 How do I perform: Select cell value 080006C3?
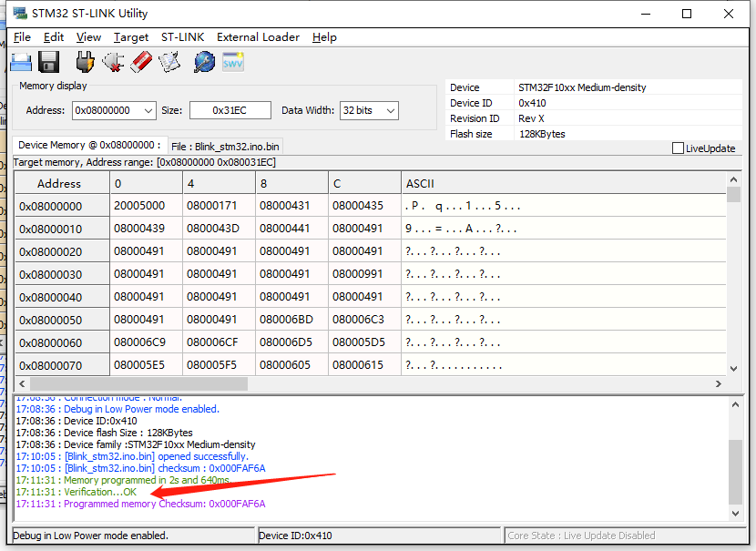click(x=364, y=320)
